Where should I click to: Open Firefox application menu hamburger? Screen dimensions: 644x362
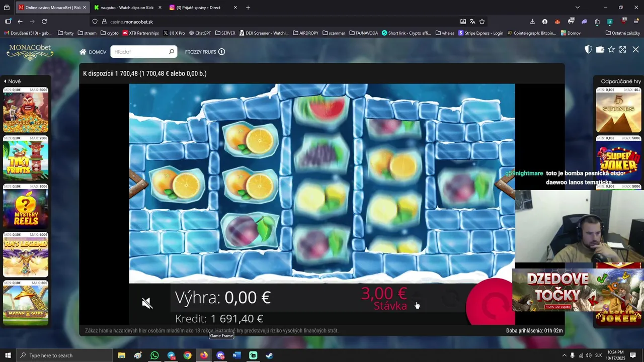636,22
